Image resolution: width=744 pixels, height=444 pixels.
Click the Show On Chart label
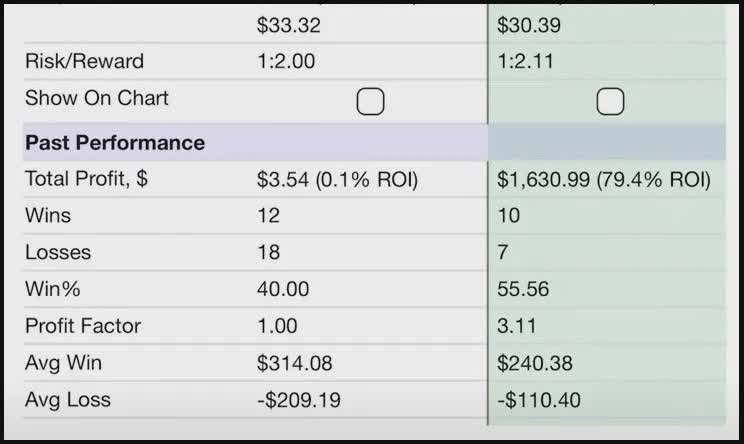pos(97,98)
